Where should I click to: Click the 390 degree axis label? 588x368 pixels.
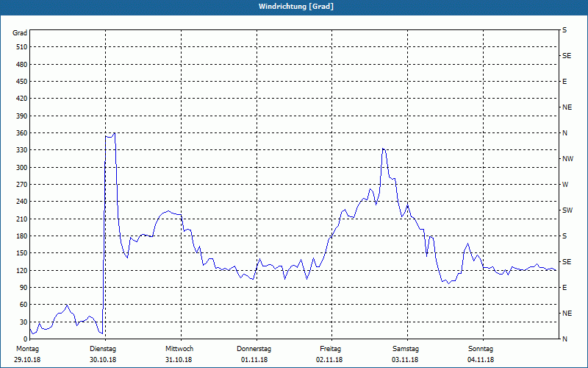pos(22,116)
